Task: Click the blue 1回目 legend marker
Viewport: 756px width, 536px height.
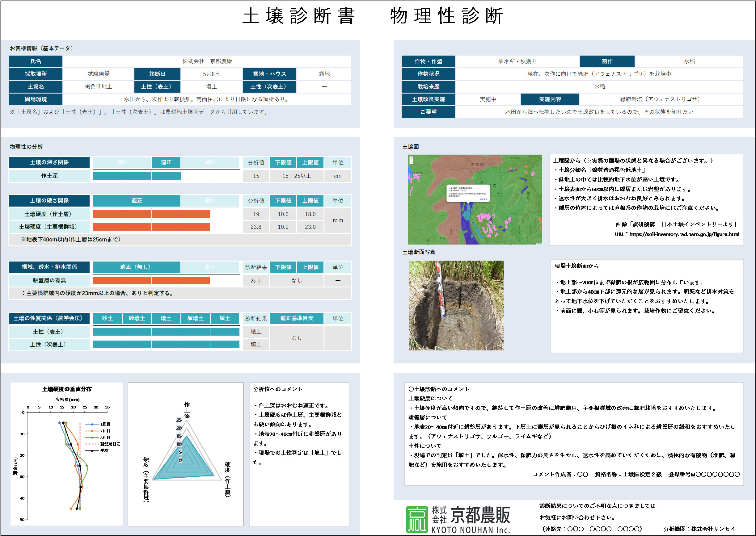Action: click(x=92, y=424)
